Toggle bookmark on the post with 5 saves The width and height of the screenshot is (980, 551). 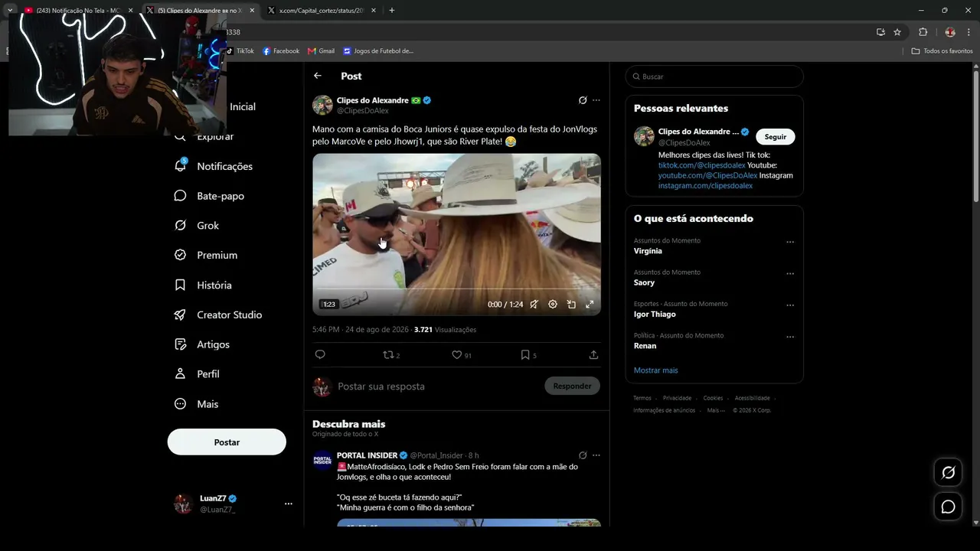click(x=525, y=354)
